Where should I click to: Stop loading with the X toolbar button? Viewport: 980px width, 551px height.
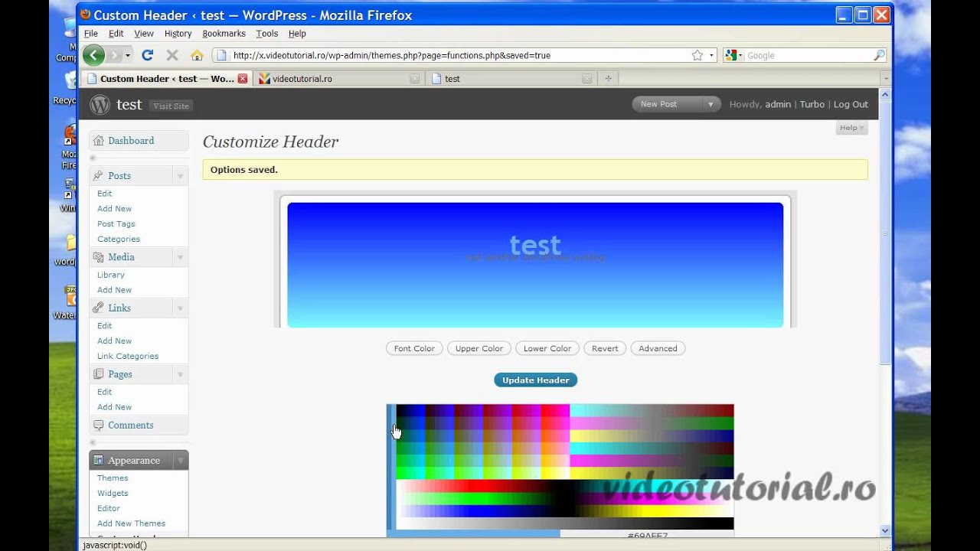(x=172, y=55)
